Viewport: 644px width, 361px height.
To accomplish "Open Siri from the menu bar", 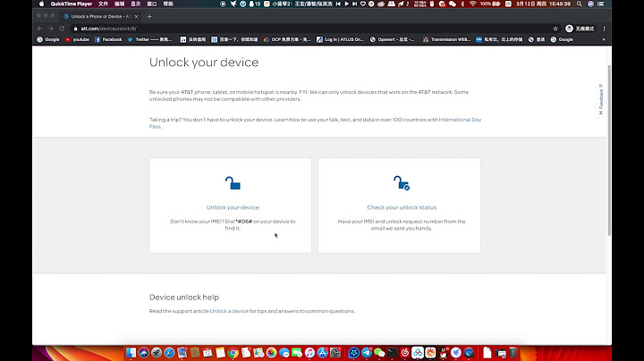I will point(590,4).
